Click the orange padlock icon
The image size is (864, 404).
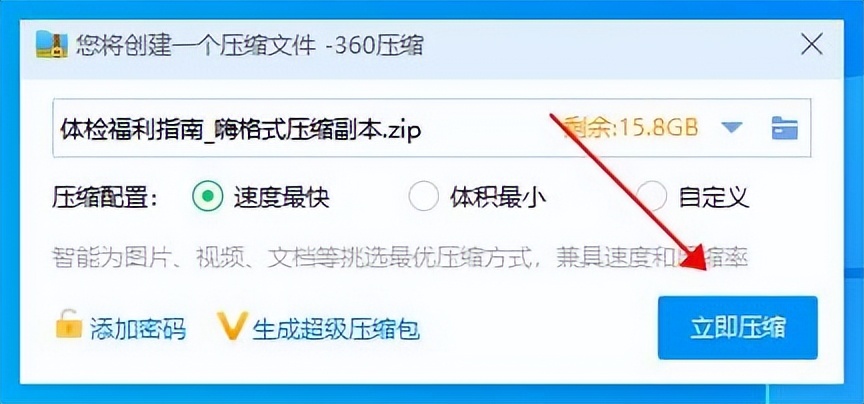[x=68, y=325]
